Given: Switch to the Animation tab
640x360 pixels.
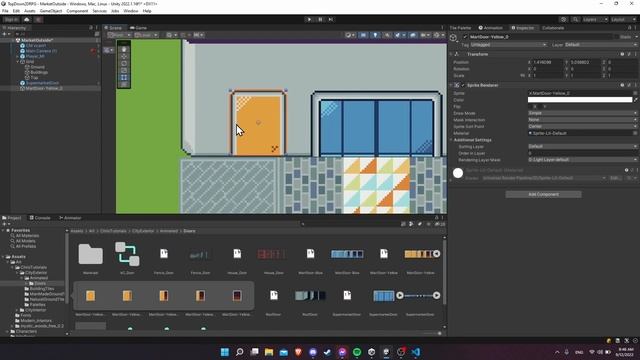Looking at the screenshot, I should pyautogui.click(x=491, y=28).
